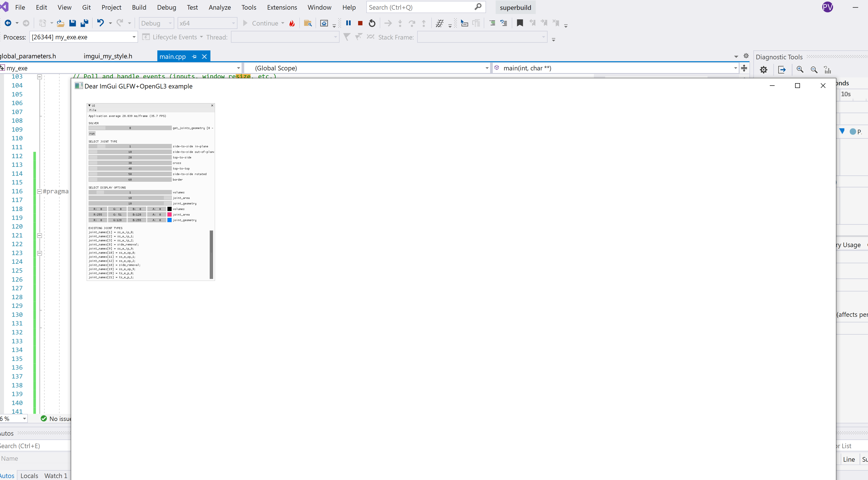Save all files in the toolbar
868x480 pixels.
tap(84, 23)
